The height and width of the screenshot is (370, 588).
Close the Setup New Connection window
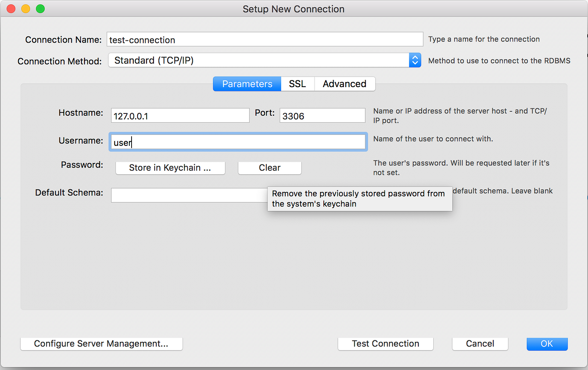(11, 9)
